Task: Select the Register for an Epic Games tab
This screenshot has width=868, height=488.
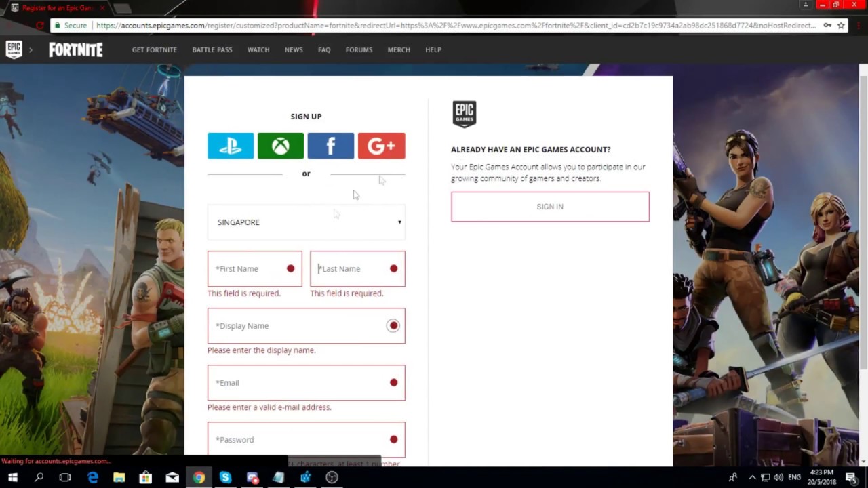Action: click(x=58, y=8)
